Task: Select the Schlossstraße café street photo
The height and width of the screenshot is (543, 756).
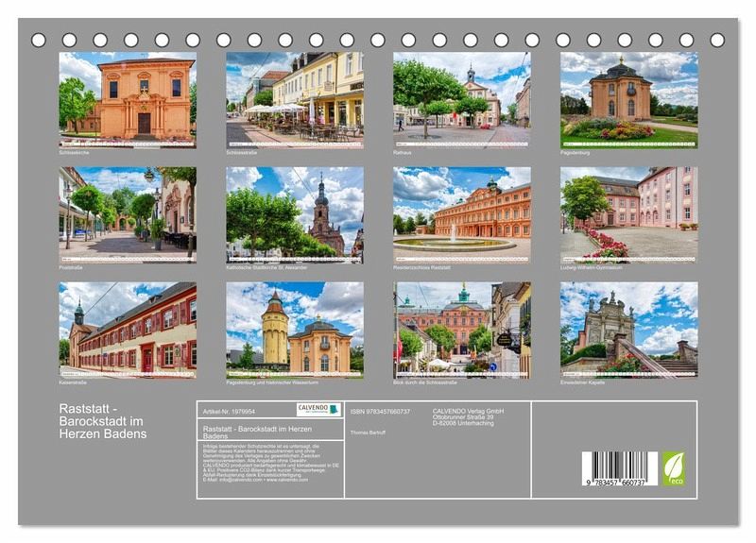Action: pyautogui.click(x=294, y=97)
